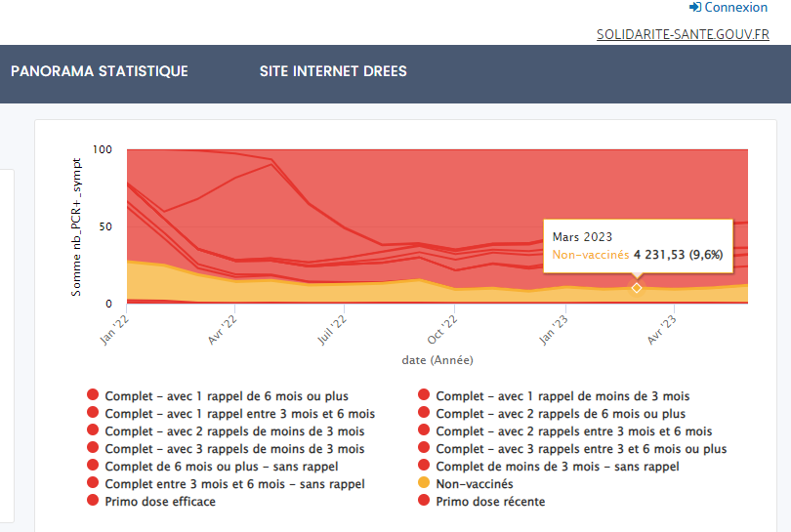
Task: Click red dot for 1 rappel de moins de 3 mois
Action: pos(424,395)
